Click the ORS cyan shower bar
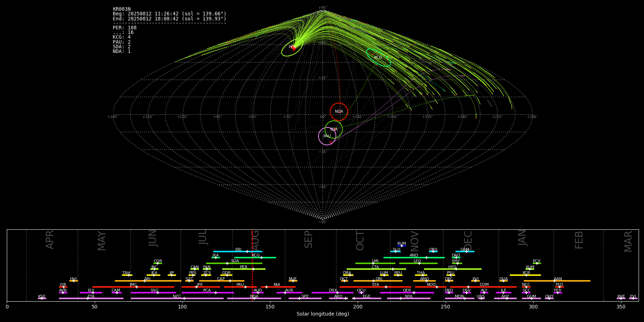This screenshot has height=322, width=644. pos(433,252)
